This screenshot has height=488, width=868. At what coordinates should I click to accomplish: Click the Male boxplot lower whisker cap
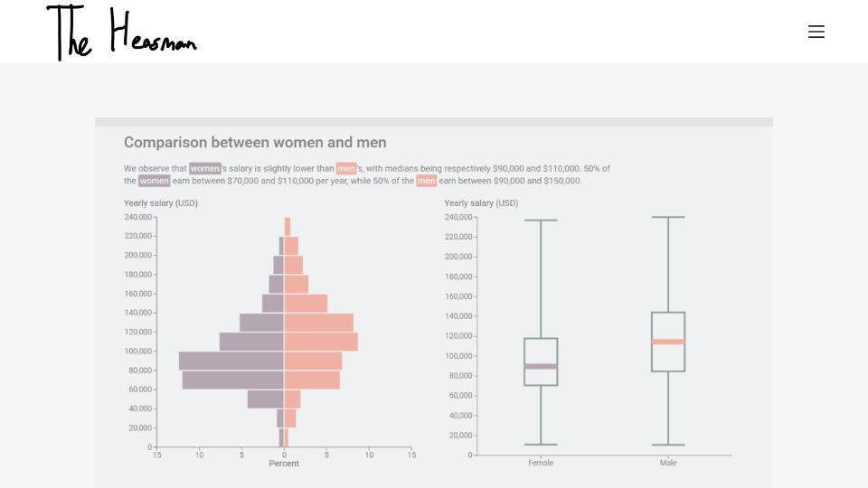pos(668,445)
